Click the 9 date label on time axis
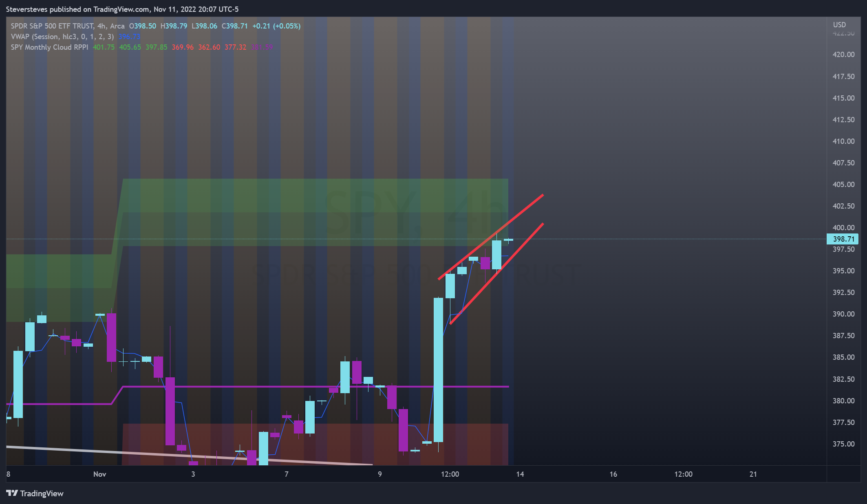The image size is (867, 504). [x=380, y=474]
